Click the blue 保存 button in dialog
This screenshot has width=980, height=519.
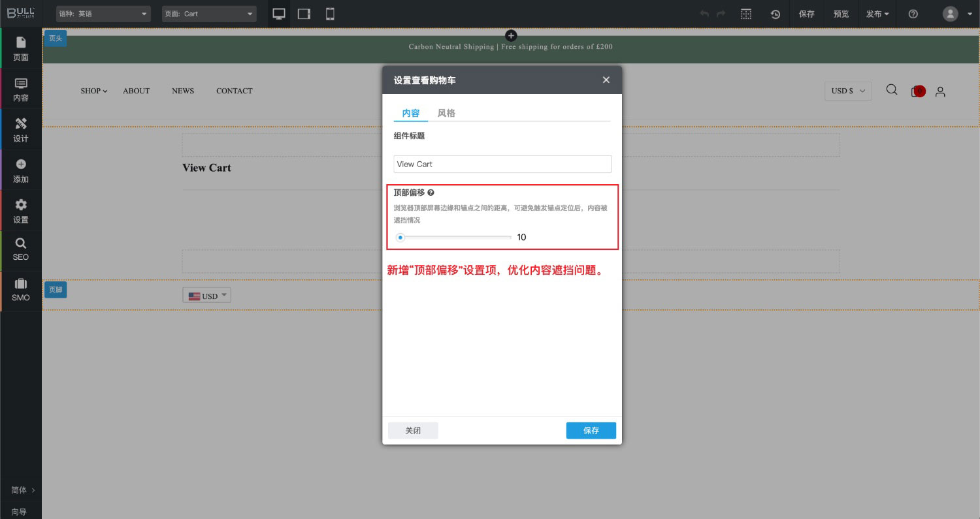(591, 431)
